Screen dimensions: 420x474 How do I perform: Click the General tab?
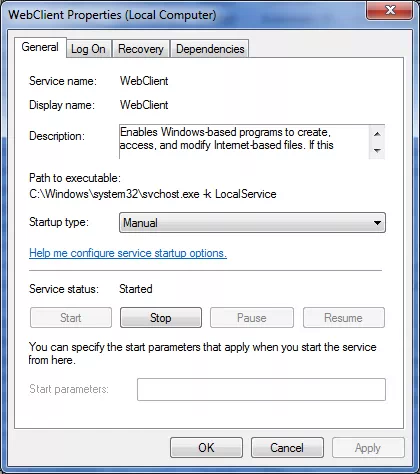click(x=40, y=47)
